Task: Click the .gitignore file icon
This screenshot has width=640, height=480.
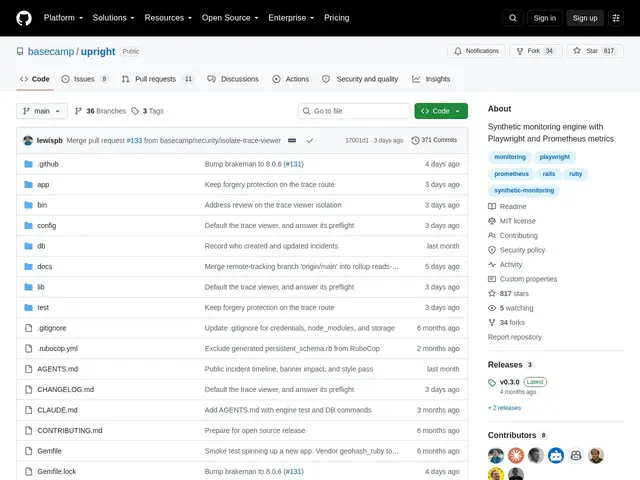Action: point(28,328)
